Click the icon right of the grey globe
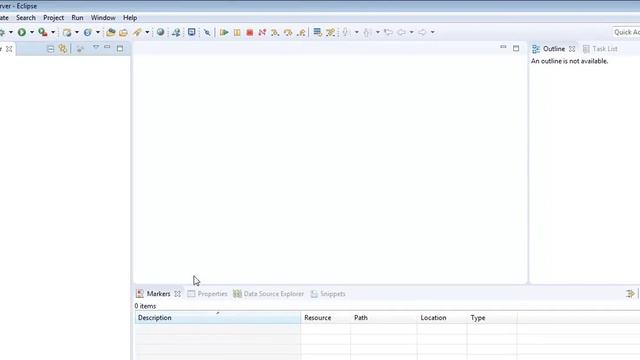 pyautogui.click(x=176, y=32)
